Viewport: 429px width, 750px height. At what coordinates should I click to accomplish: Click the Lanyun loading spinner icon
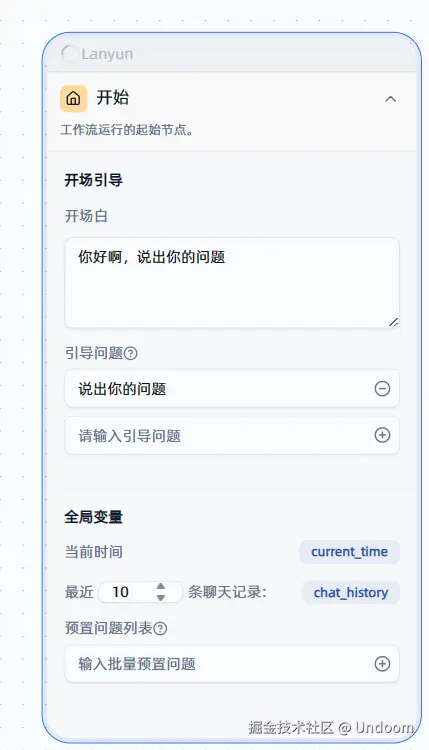click(70, 54)
